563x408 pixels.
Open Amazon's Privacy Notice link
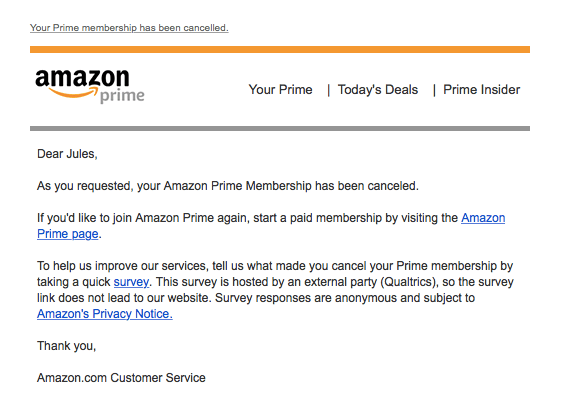click(104, 314)
